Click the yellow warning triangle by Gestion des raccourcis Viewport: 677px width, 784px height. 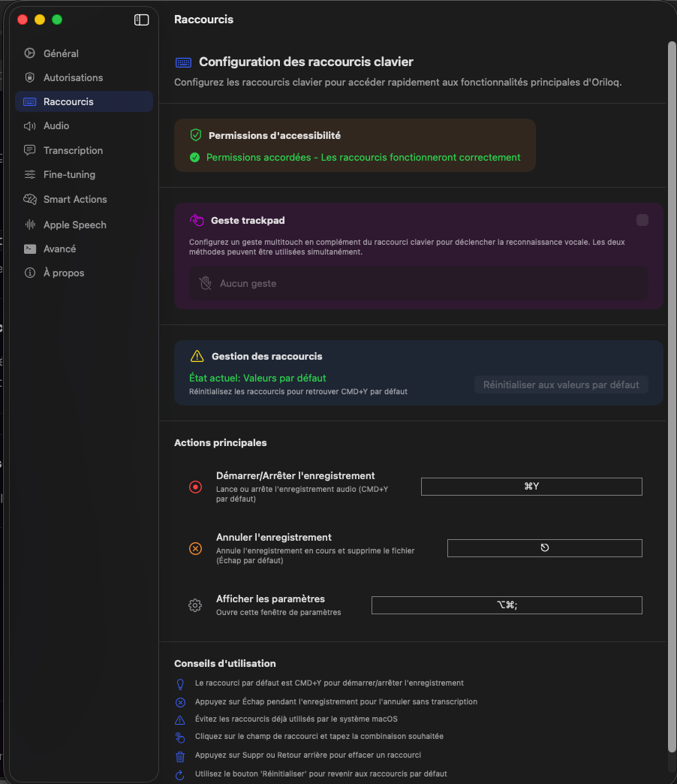pyautogui.click(x=197, y=356)
